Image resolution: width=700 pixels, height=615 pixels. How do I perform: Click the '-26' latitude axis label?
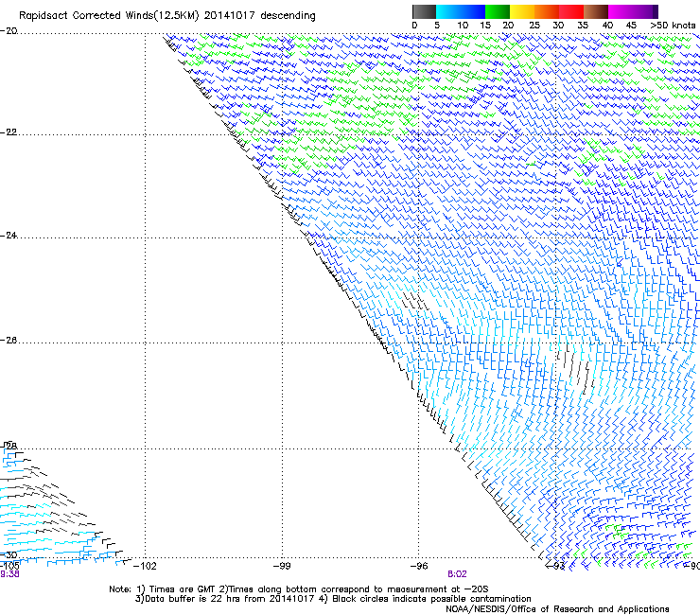9,341
